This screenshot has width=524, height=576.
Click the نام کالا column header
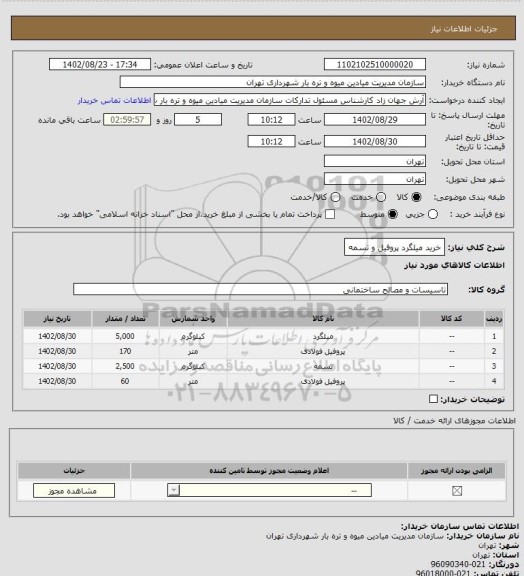(x=323, y=319)
